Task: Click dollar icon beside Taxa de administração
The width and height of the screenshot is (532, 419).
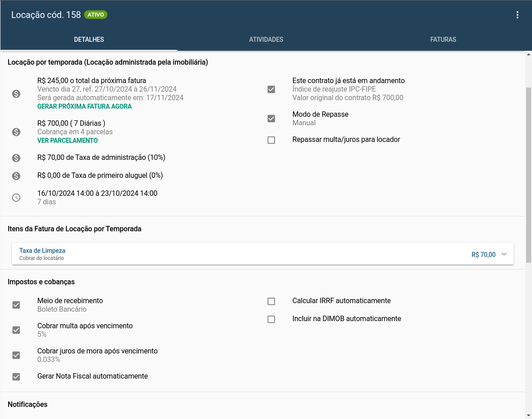Action: pos(16,158)
